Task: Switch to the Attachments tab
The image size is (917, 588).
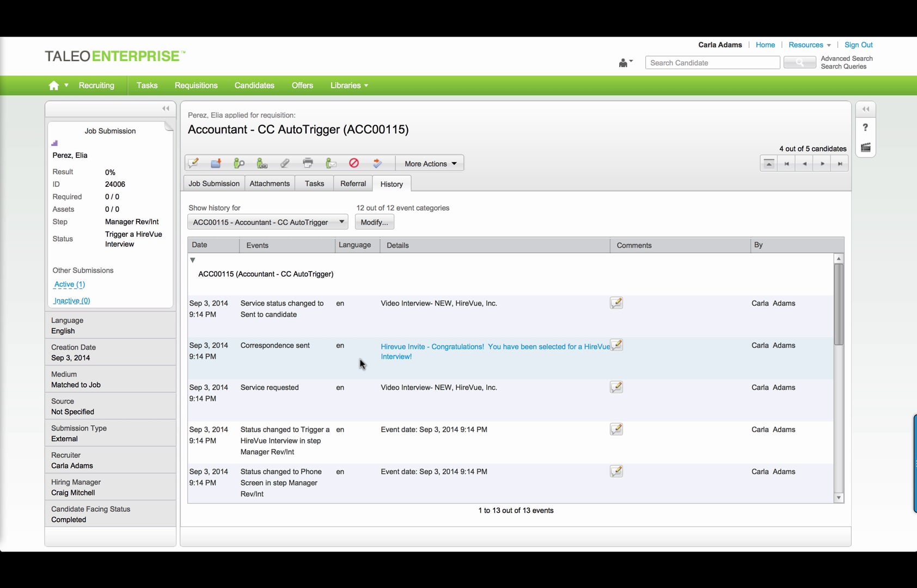Action: [270, 183]
